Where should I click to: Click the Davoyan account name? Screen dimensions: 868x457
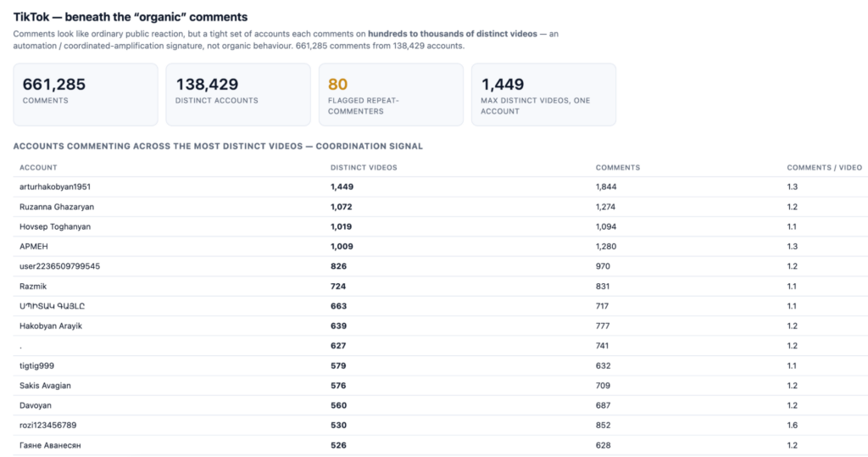[36, 405]
